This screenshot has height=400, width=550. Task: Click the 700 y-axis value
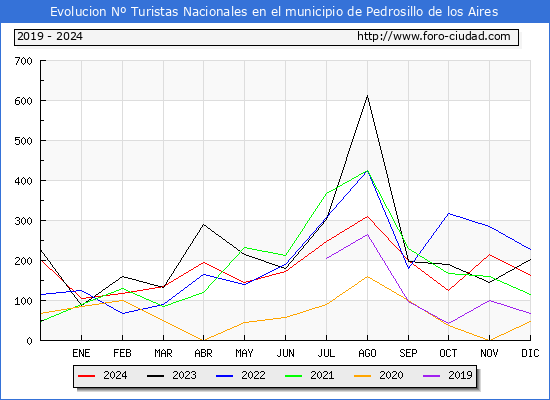point(24,61)
